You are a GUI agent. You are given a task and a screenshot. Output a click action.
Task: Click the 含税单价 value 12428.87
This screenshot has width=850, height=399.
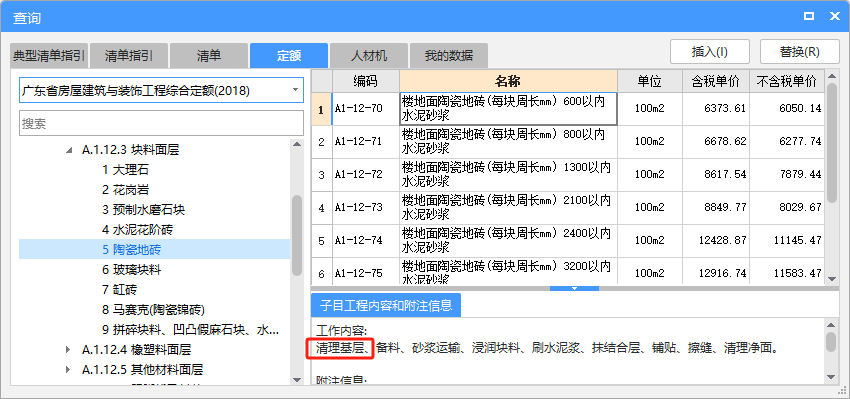tap(716, 241)
